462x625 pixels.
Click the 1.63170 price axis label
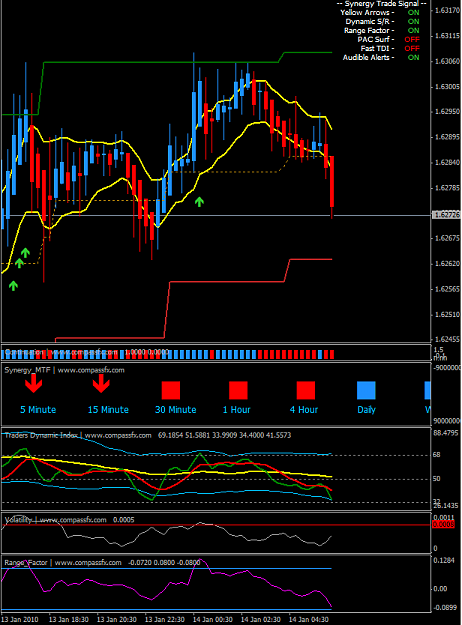pyautogui.click(x=447, y=10)
